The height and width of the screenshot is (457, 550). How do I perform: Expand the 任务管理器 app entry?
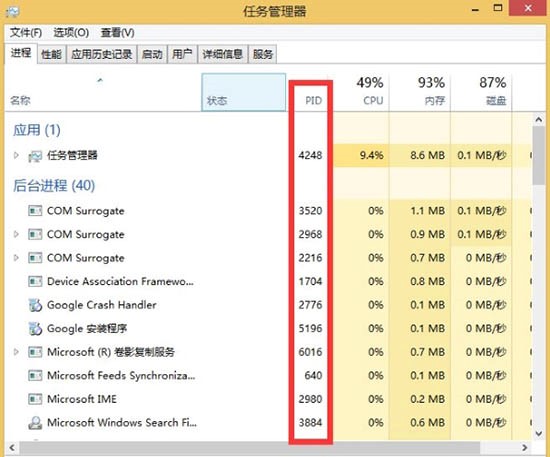coord(16,155)
